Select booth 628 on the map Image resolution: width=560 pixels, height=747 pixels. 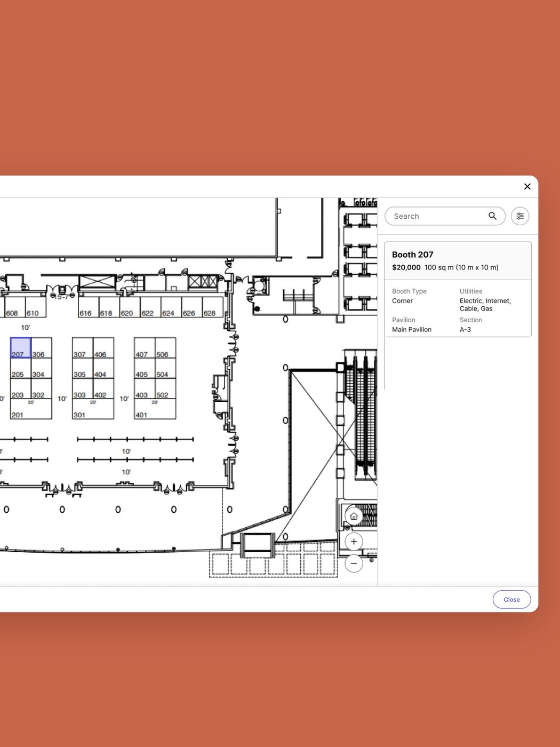(x=213, y=307)
